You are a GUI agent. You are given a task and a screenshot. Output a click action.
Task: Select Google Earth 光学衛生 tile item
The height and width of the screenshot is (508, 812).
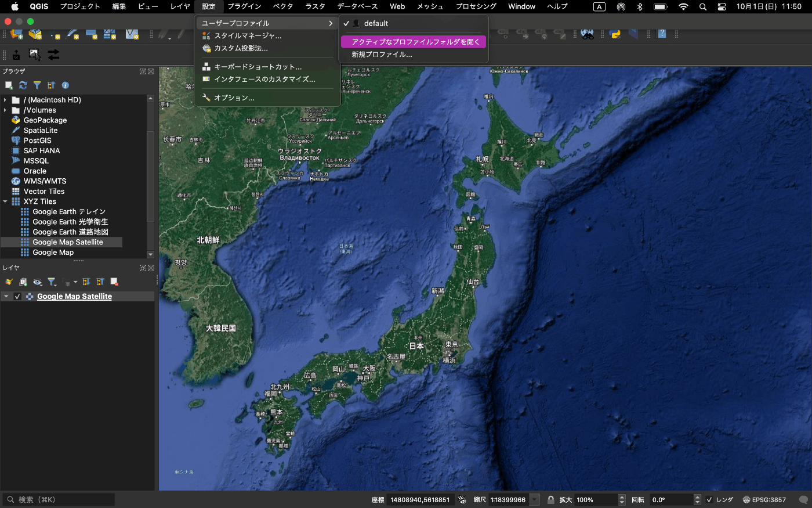(70, 222)
